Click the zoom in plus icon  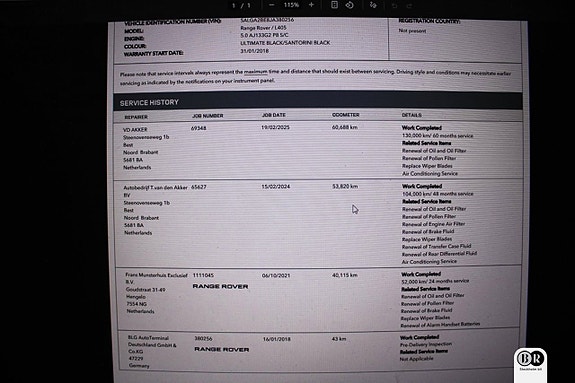[x=311, y=5]
